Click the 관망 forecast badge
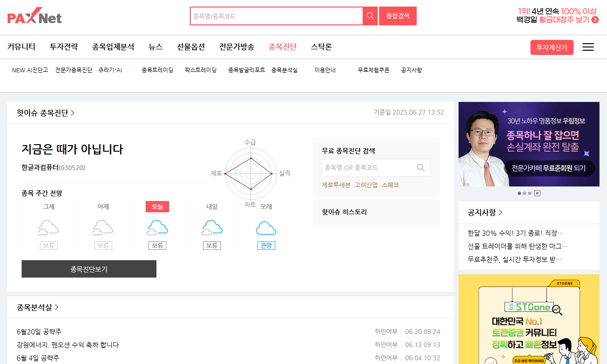 click(266, 246)
